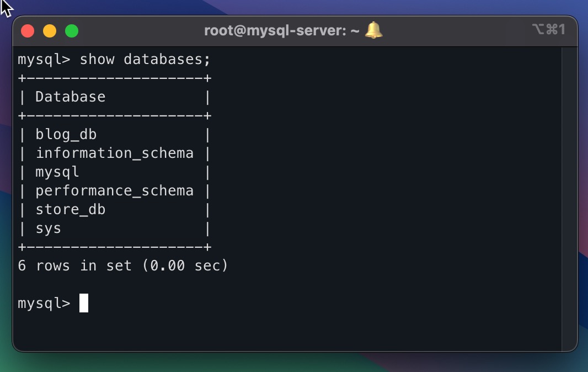
Task: Click the information_schema row
Action: click(115, 153)
